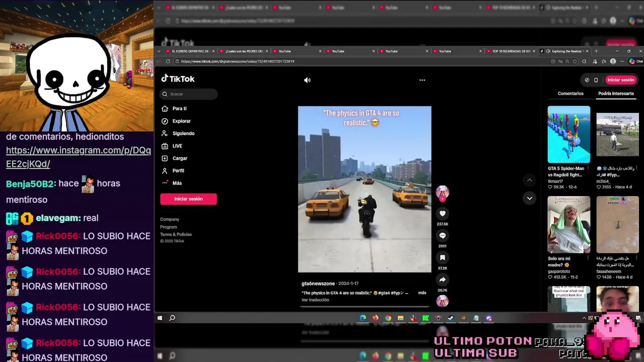
Task: Reload the page with refresh icon
Action: [168, 61]
